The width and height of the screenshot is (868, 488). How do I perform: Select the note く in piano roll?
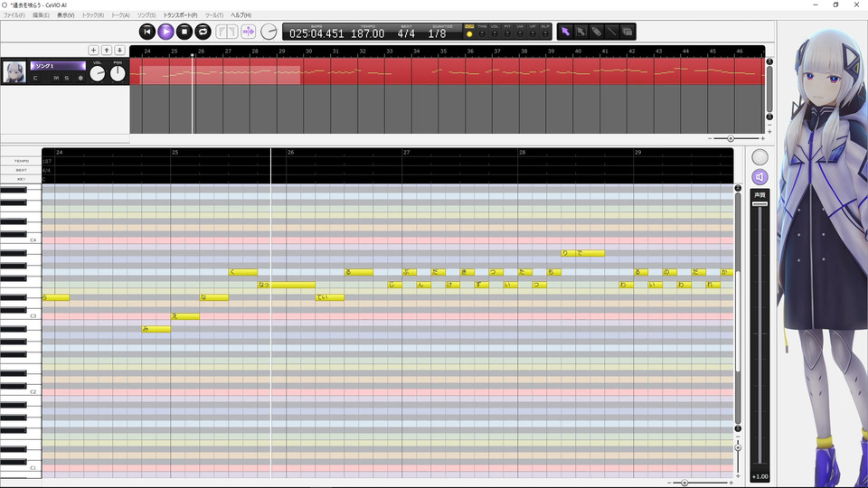coord(242,272)
